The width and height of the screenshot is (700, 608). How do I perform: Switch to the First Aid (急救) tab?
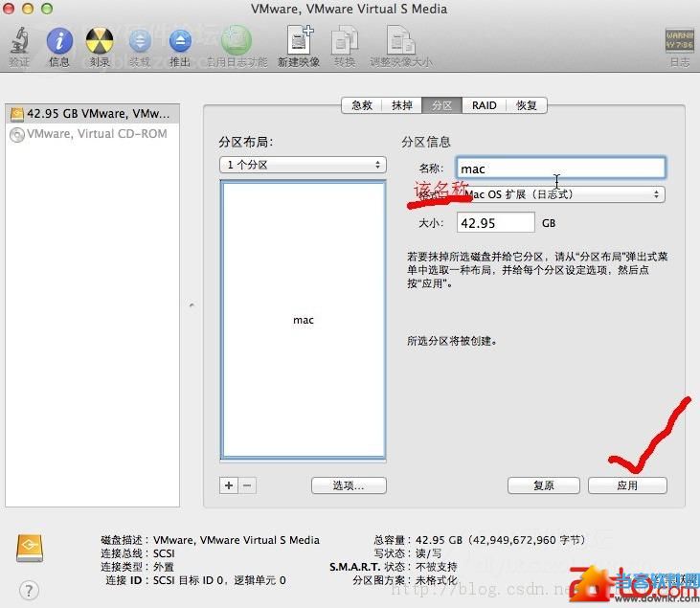coord(361,105)
